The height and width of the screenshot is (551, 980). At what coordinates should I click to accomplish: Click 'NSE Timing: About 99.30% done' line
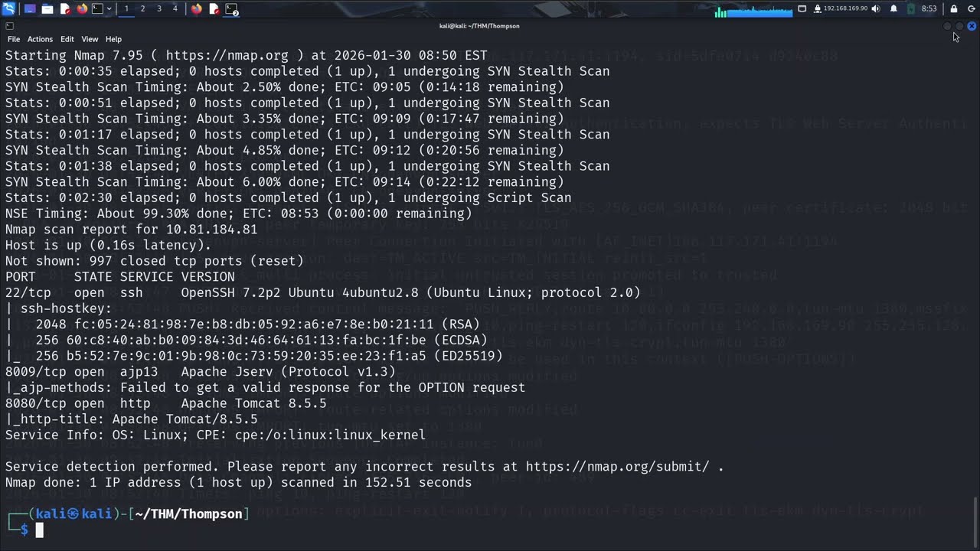239,214
